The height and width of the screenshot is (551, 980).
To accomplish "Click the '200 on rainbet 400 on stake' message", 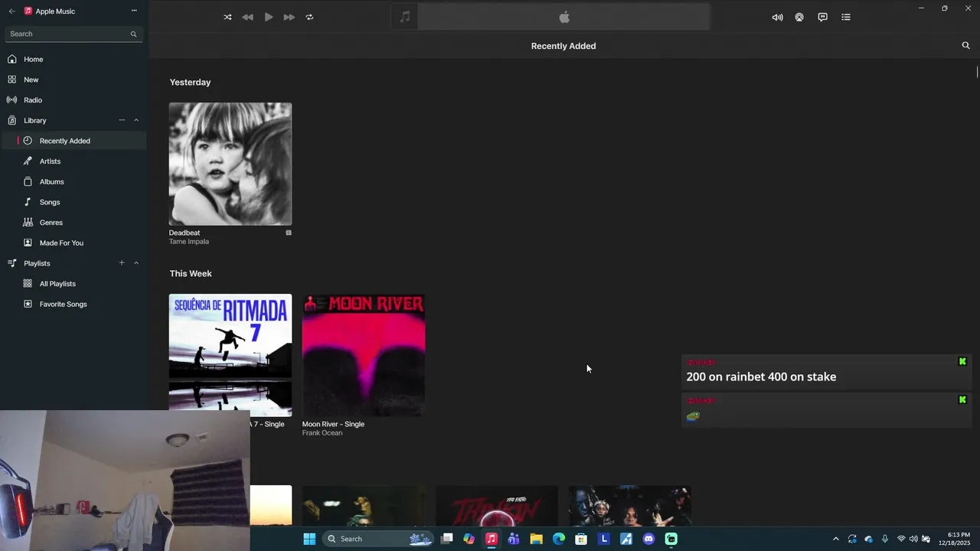I will tap(761, 377).
